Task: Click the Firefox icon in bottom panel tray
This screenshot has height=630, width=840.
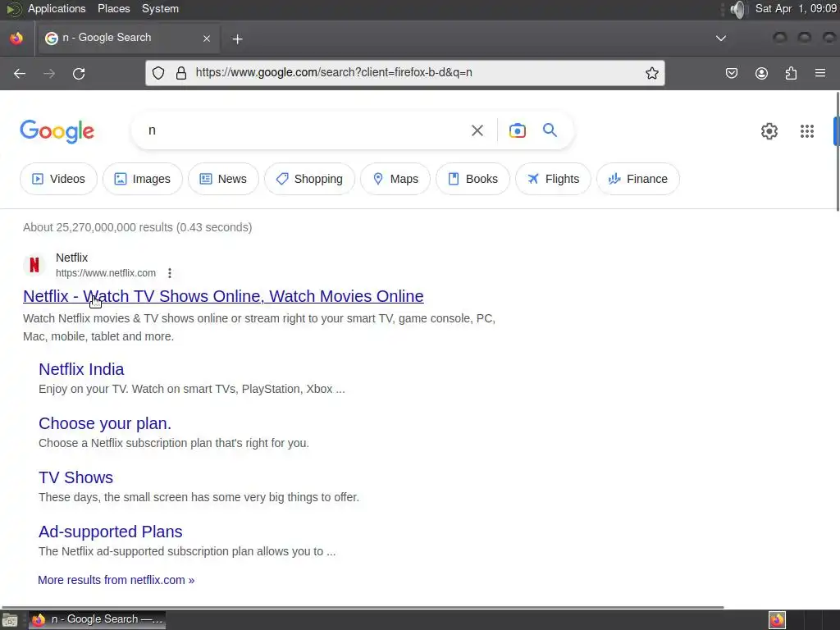Action: pyautogui.click(x=777, y=620)
